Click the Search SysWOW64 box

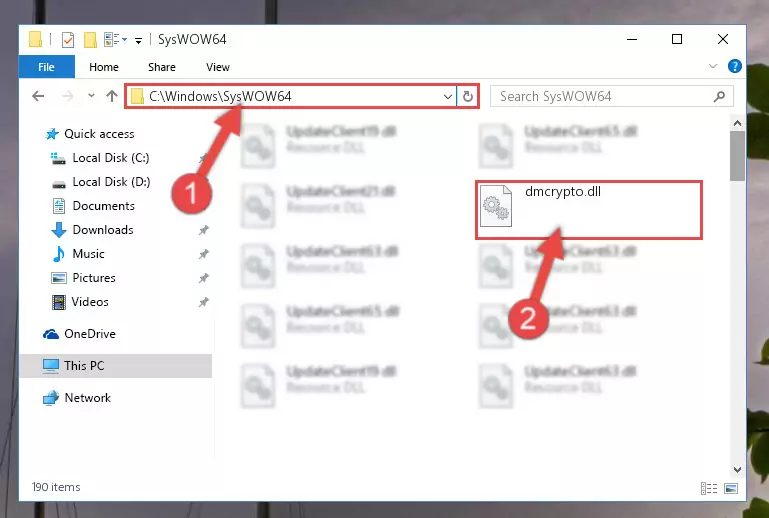612,96
